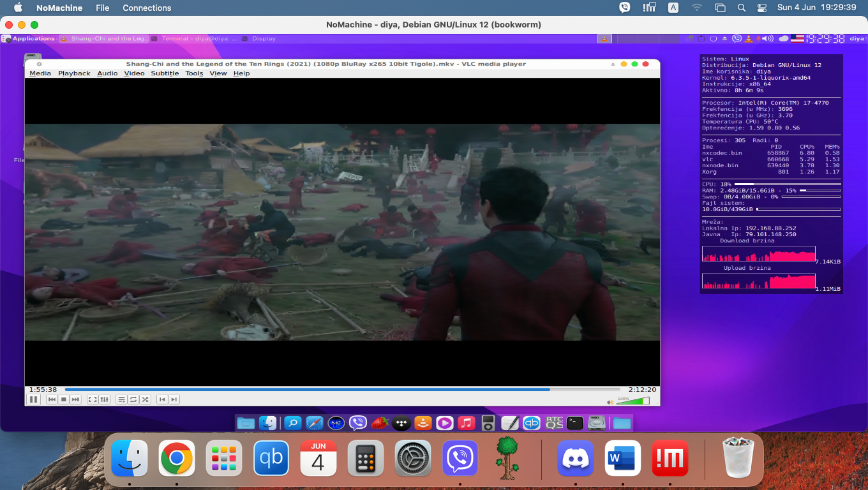This screenshot has height=490, width=868.
Task: Open search magnifier in remote dock
Action: (x=292, y=422)
